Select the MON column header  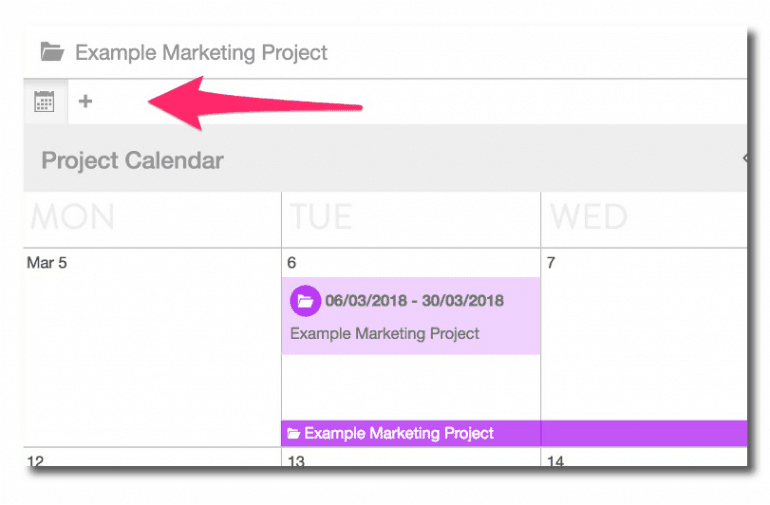click(x=72, y=217)
